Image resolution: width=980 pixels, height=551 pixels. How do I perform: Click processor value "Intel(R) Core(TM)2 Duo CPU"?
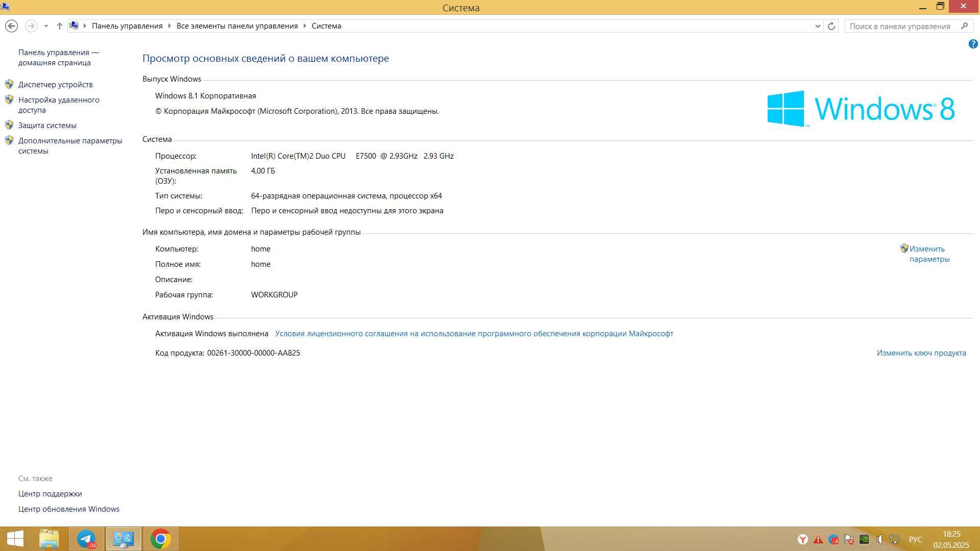[x=298, y=156]
